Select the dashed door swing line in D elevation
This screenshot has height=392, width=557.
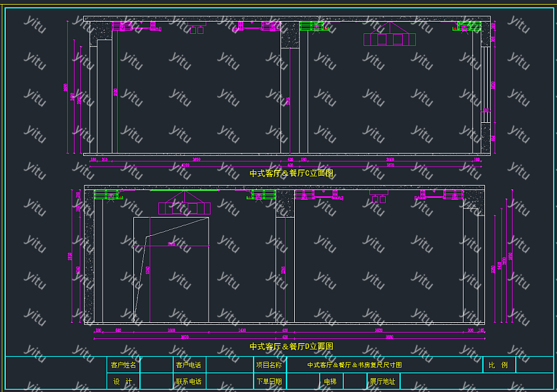pyautogui.click(x=177, y=227)
